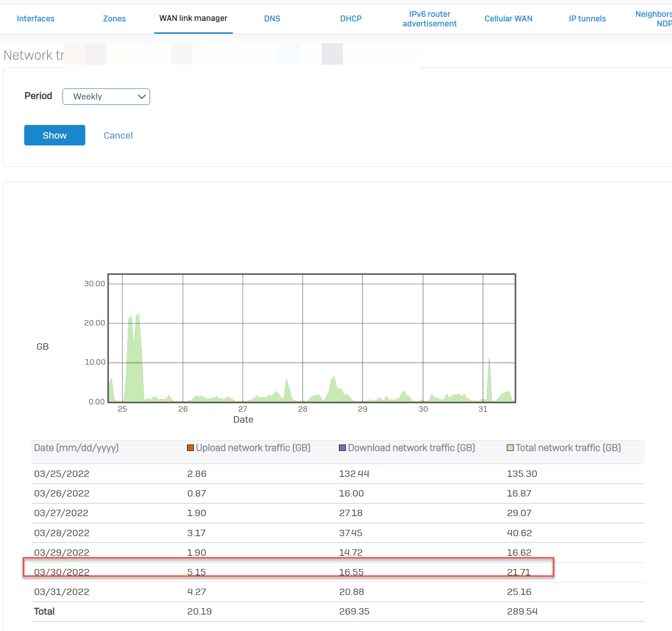Click the Date (mm/dd/yyyy) column header
The image size is (672, 631).
click(76, 448)
